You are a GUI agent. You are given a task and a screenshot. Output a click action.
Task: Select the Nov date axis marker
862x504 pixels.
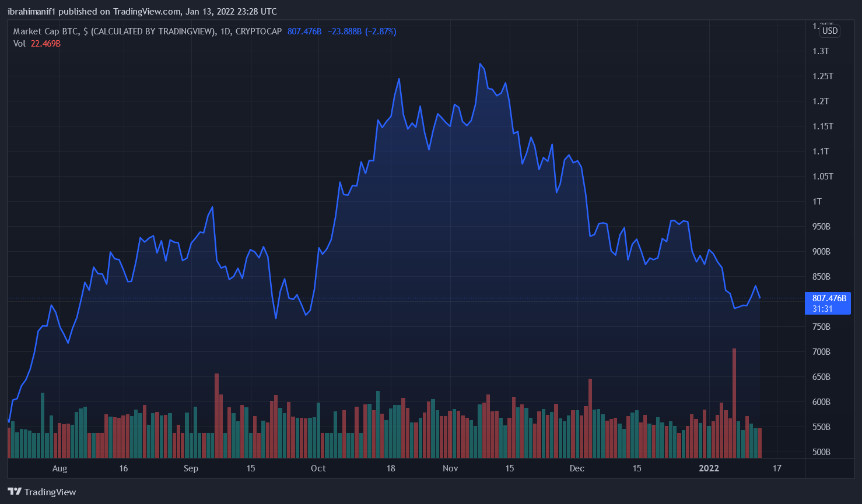coord(450,468)
